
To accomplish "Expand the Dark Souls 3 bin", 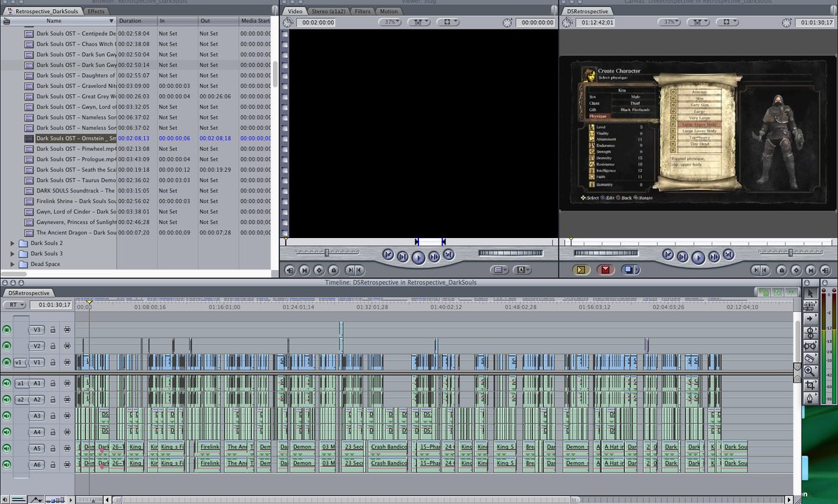I will [13, 253].
